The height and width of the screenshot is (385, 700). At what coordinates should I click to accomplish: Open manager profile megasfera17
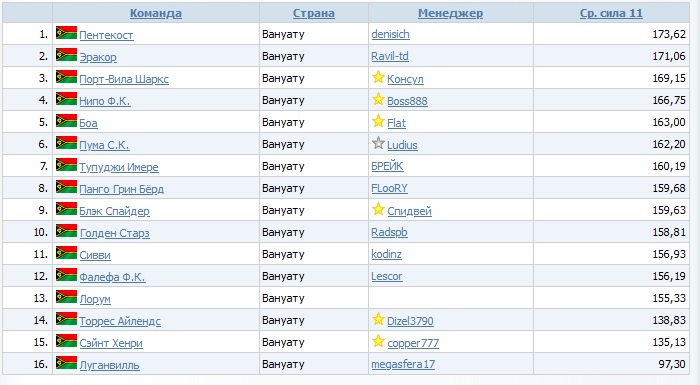[403, 364]
